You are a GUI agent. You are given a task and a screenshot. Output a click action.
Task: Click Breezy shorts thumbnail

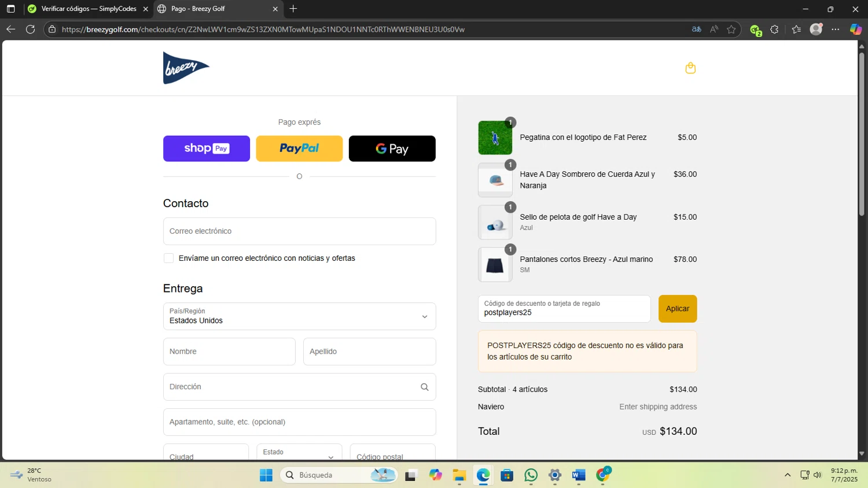click(495, 264)
